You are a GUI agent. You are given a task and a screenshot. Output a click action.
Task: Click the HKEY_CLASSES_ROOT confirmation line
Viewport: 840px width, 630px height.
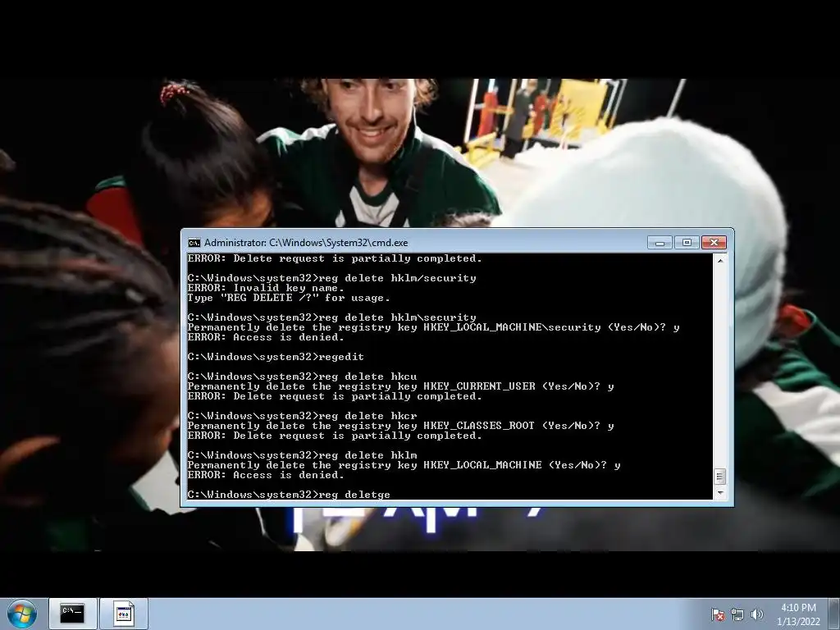(400, 426)
